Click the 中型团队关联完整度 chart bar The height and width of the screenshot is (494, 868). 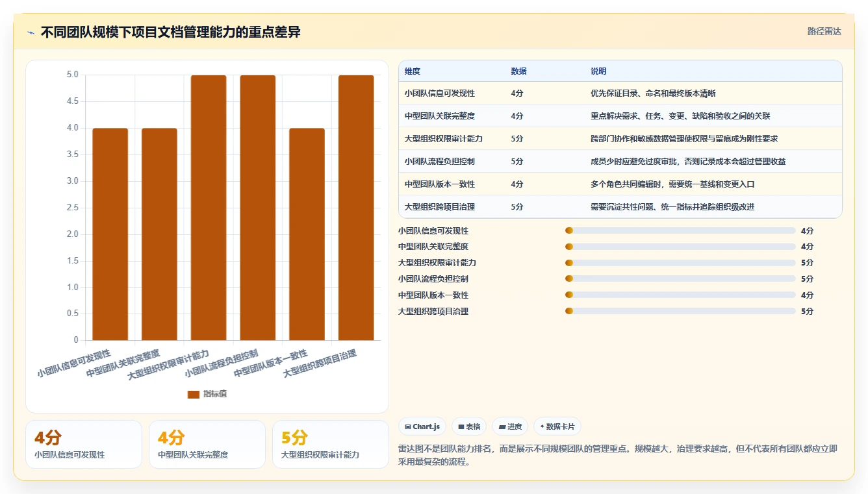159,234
